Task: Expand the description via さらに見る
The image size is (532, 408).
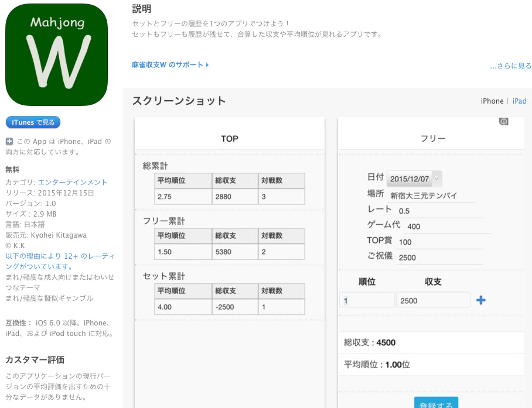Action: (x=509, y=66)
